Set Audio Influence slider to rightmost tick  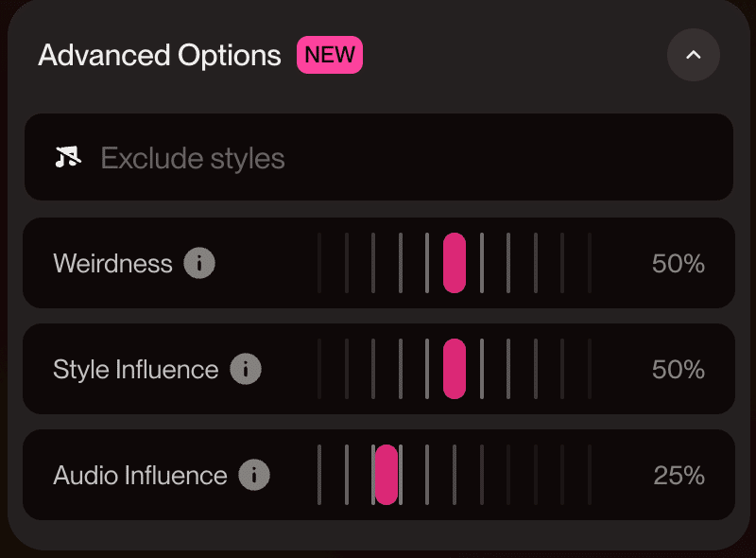pos(590,475)
